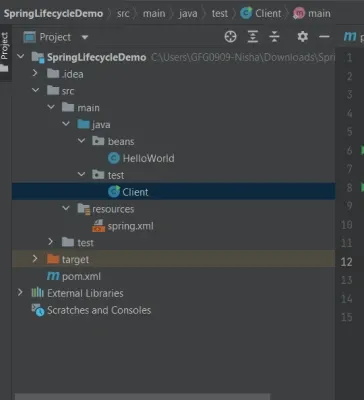The width and height of the screenshot is (364, 400).
Task: Open the Project view dropdown arrow
Action: [x=85, y=37]
